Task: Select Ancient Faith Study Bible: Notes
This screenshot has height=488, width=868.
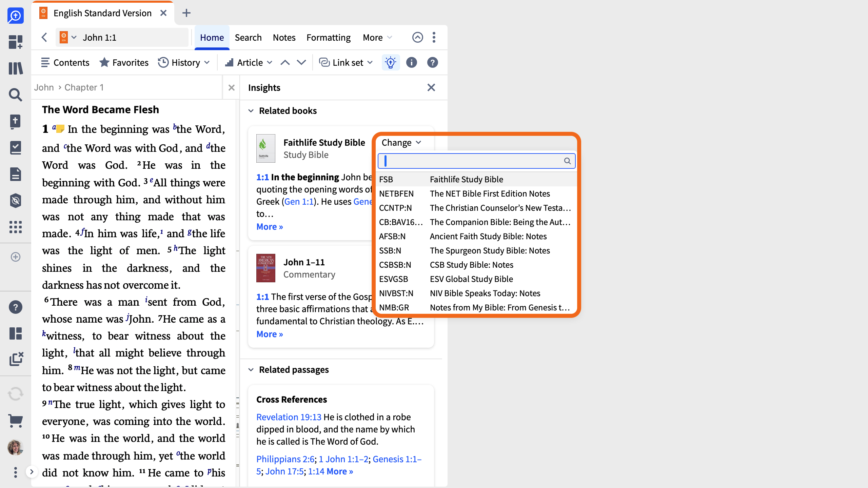Action: pos(477,236)
